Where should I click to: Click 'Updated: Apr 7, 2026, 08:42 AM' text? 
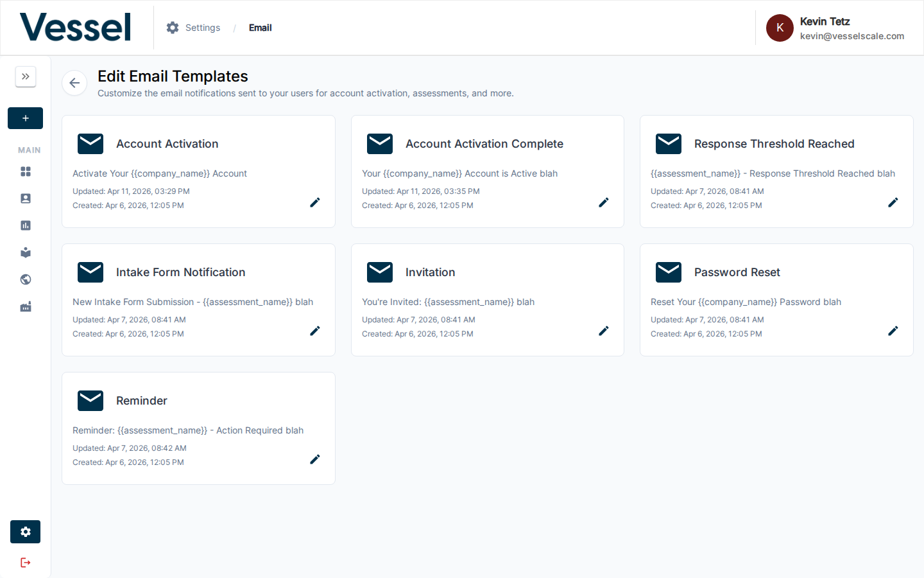130,448
